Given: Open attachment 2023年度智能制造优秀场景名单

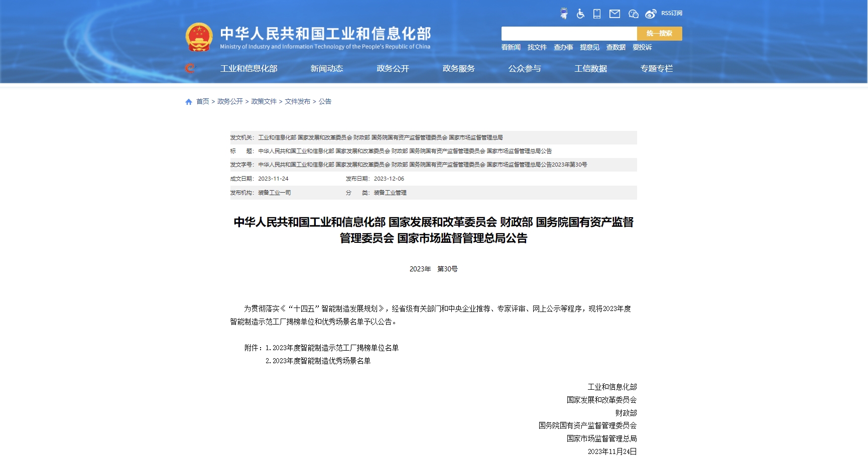Looking at the screenshot, I should click(321, 361).
